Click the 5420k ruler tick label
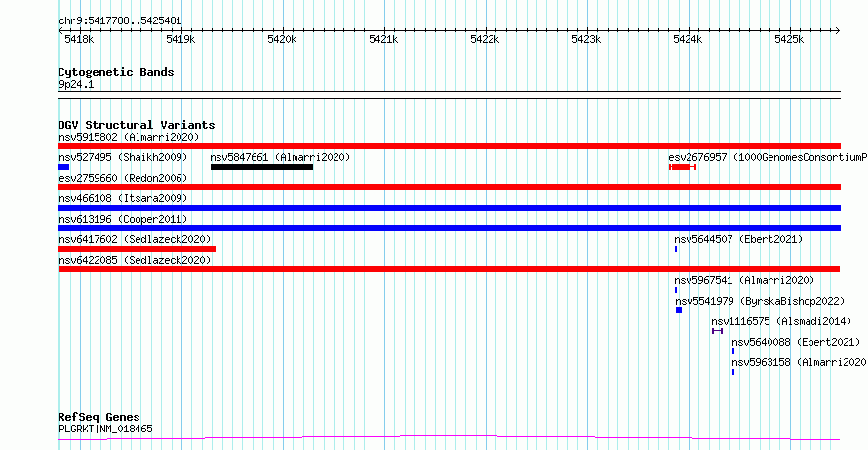Image resolution: width=868 pixels, height=450 pixels. pos(282,39)
